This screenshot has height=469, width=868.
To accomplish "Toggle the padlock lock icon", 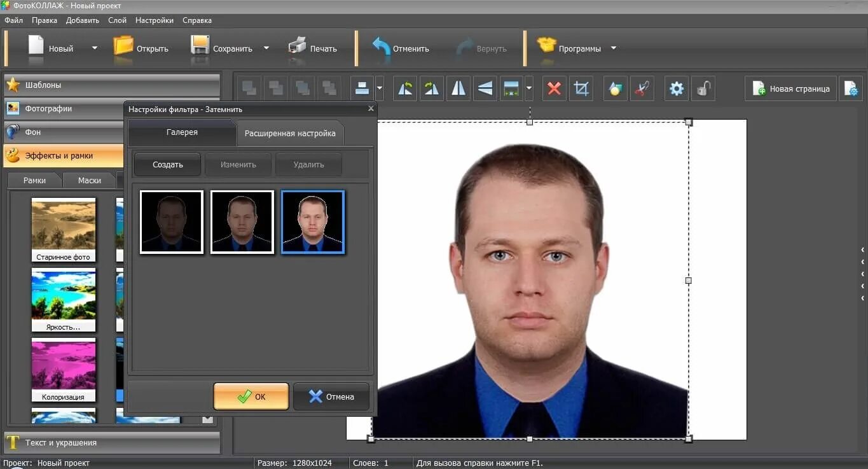I will 703,88.
